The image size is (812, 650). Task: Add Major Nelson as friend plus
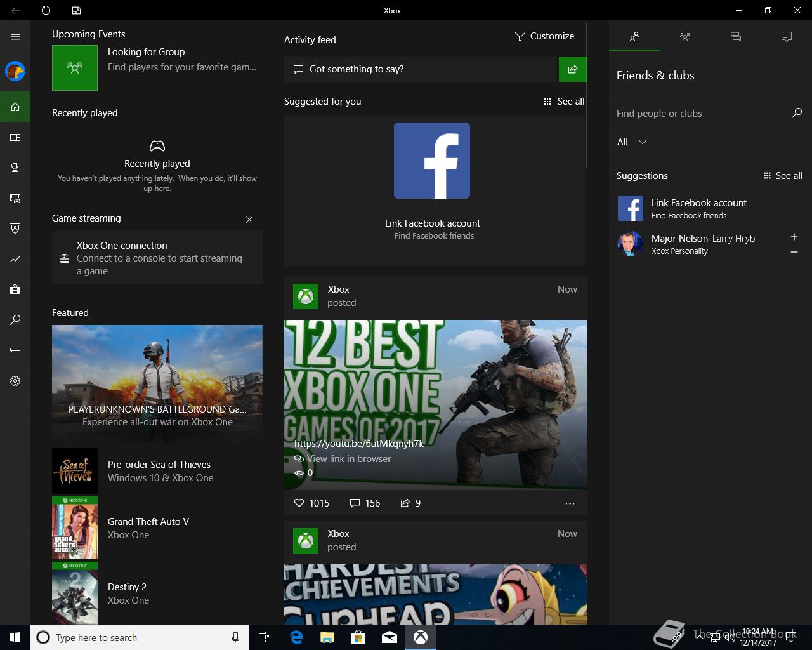tap(794, 237)
